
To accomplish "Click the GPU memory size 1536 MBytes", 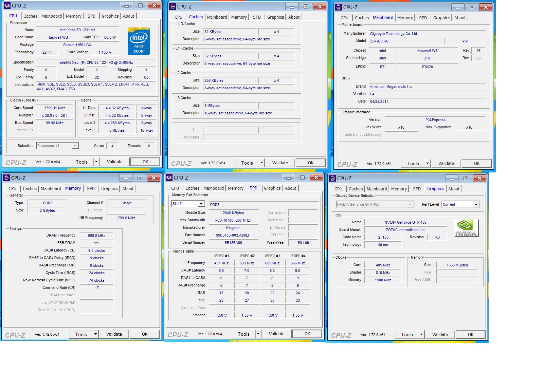I will tap(457, 265).
